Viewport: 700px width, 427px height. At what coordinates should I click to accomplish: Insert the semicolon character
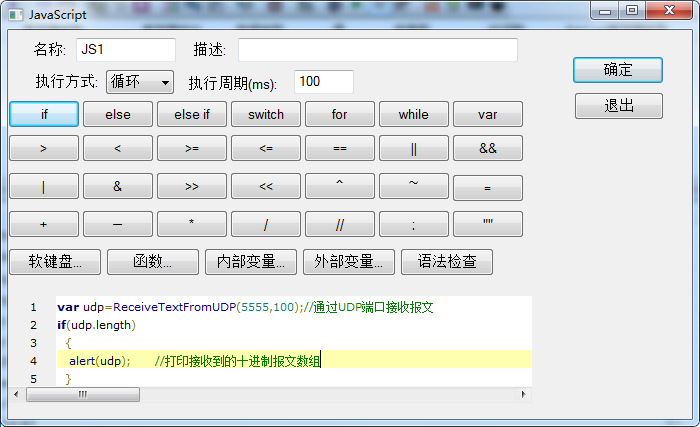pyautogui.click(x=414, y=224)
